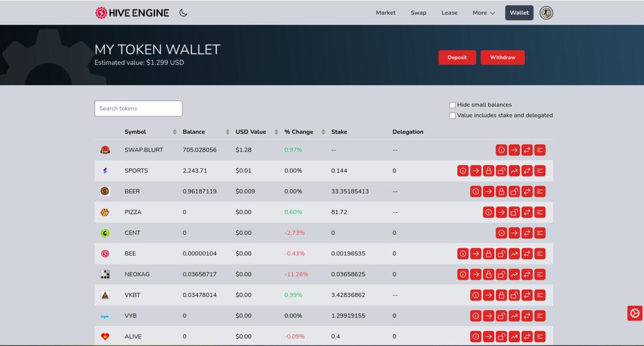Click the delegate trend-arrow icon for VYB
Image resolution: width=644 pixels, height=346 pixels.
514,316
